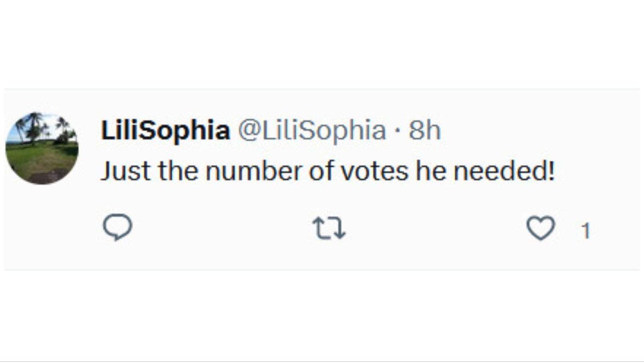Open LiliSophia's palm tree profile picture

pyautogui.click(x=42, y=148)
